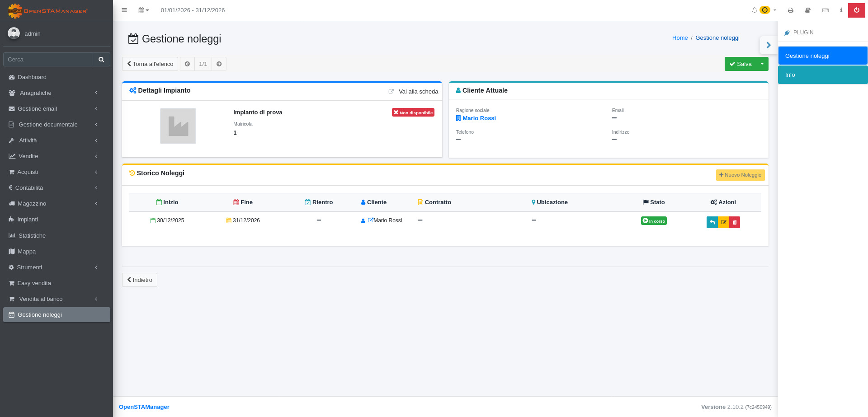
Task: Open the print icon in top bar
Action: [x=790, y=10]
